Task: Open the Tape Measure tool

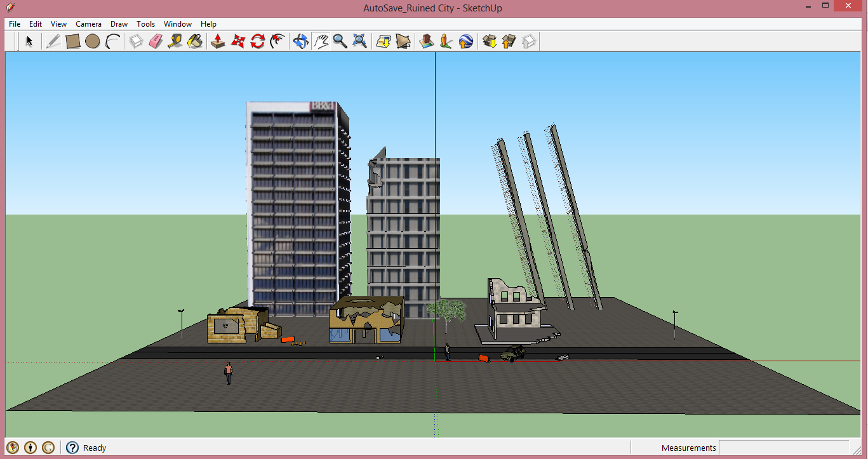Action: pyautogui.click(x=175, y=41)
